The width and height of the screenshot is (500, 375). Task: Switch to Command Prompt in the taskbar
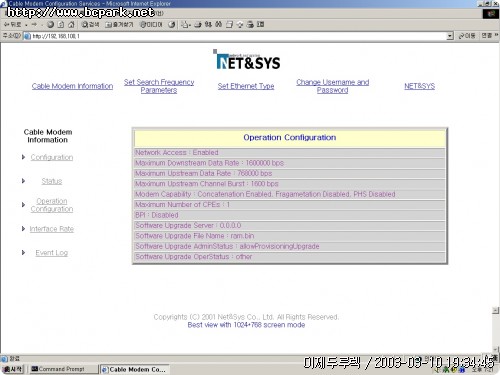63,369
